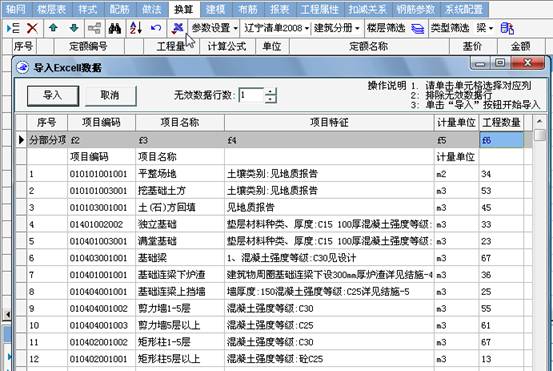Click the stacked layers floor filter icon

(417, 29)
